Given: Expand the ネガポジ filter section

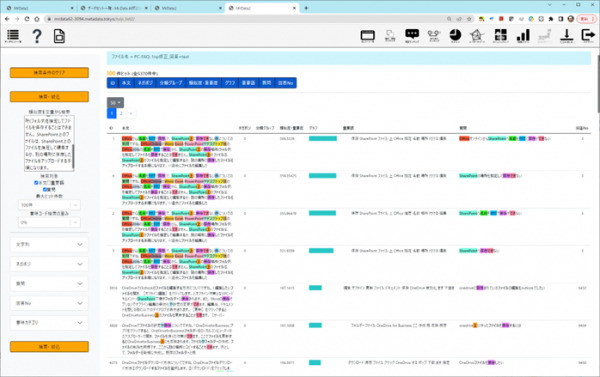Looking at the screenshot, I should [x=49, y=264].
